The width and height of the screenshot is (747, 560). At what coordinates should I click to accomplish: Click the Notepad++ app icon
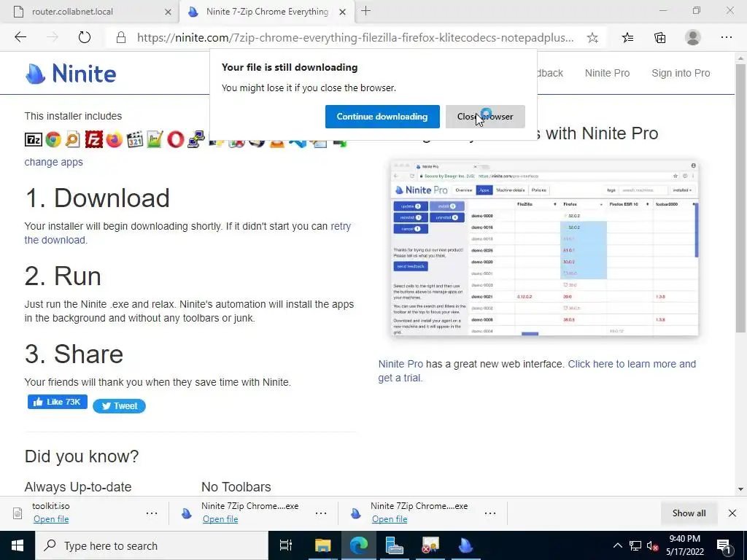coord(155,139)
